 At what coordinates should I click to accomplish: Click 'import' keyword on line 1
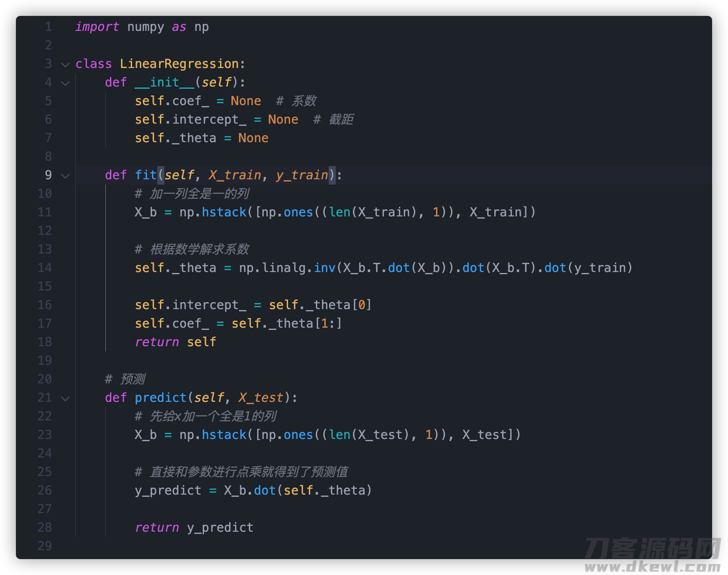(x=97, y=27)
